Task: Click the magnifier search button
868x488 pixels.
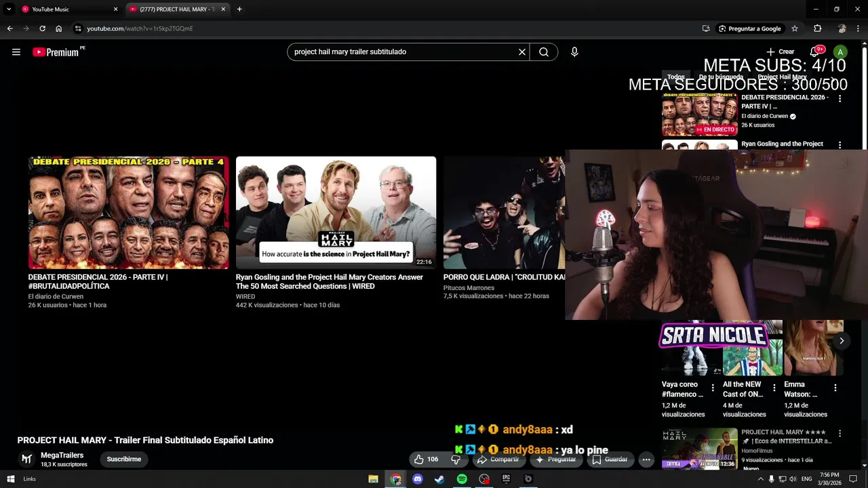Action: pos(544,52)
